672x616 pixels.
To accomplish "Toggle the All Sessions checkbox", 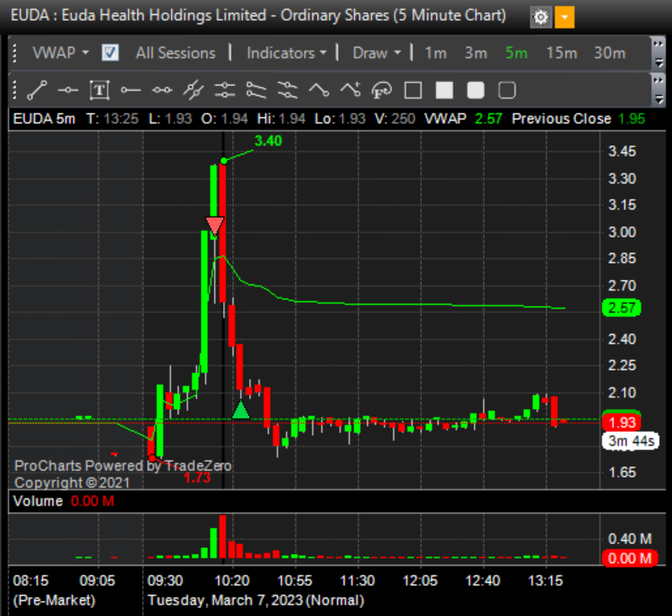I will coord(111,53).
